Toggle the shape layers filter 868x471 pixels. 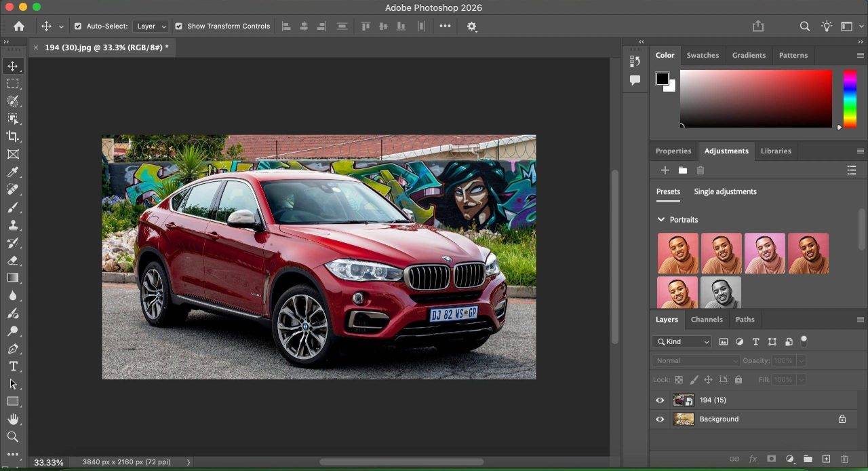[772, 342]
